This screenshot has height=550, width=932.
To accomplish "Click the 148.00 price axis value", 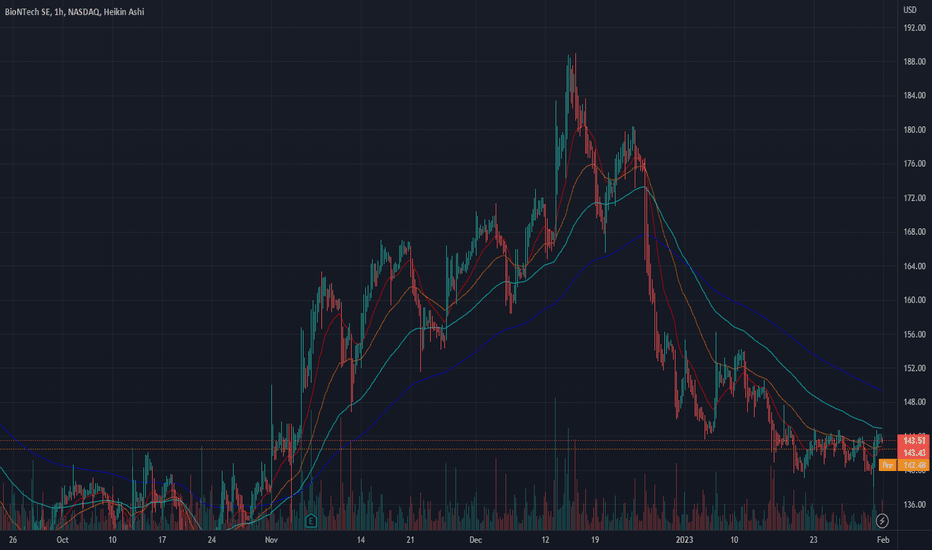I will [x=914, y=402].
